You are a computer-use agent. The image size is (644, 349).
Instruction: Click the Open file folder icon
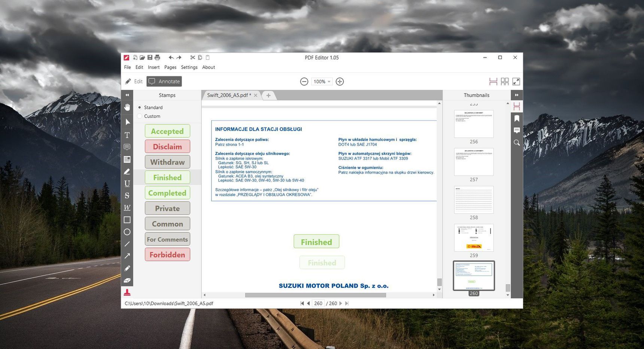(142, 57)
